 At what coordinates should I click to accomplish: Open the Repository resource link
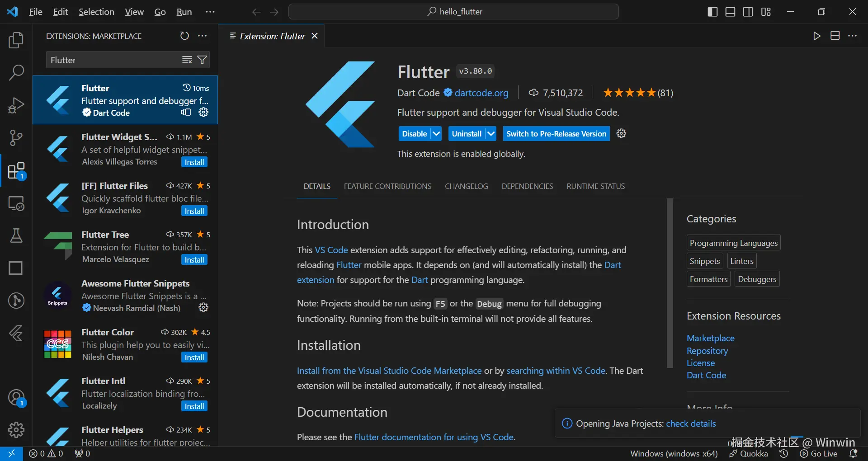pyautogui.click(x=707, y=351)
